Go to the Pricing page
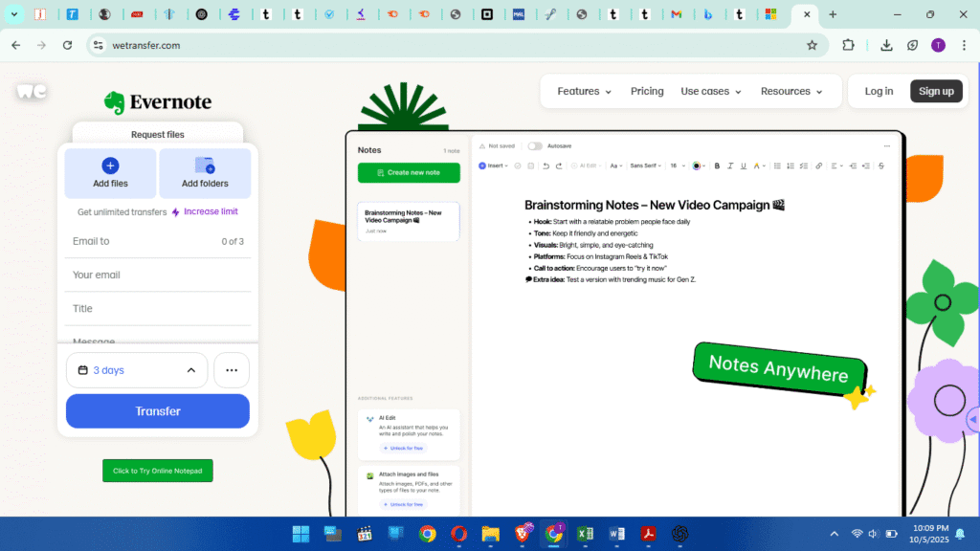This screenshot has height=551, width=980. click(647, 91)
